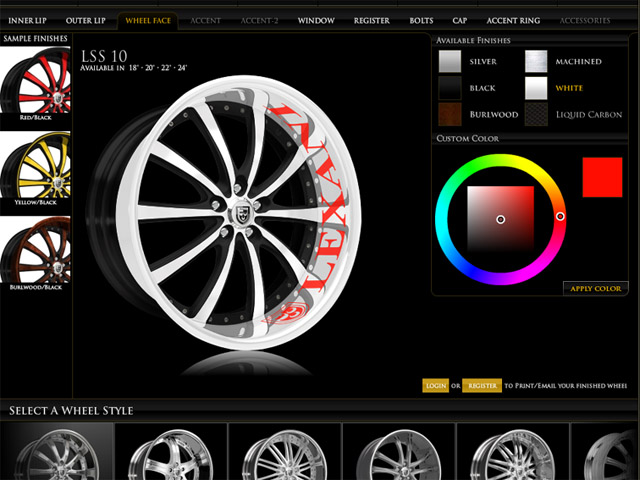Choose the Machined finish swatch
Viewport: 640px width, 480px height.
[536, 61]
